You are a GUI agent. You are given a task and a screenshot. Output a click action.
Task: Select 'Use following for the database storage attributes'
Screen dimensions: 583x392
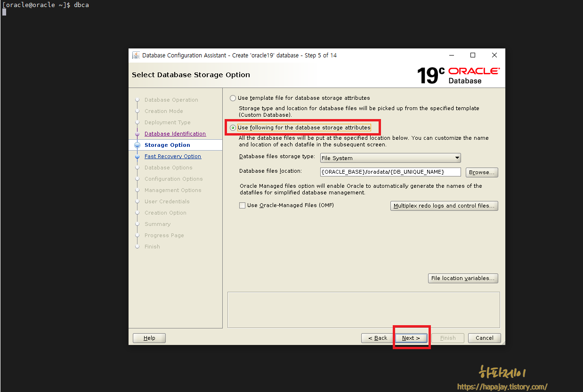click(233, 128)
